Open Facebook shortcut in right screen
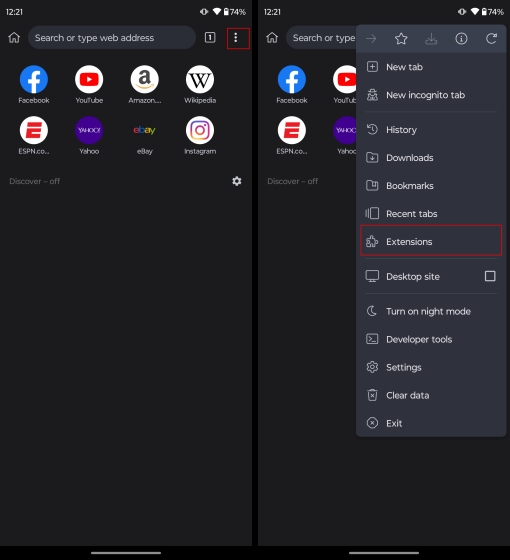This screenshot has width=510, height=560. click(x=292, y=85)
